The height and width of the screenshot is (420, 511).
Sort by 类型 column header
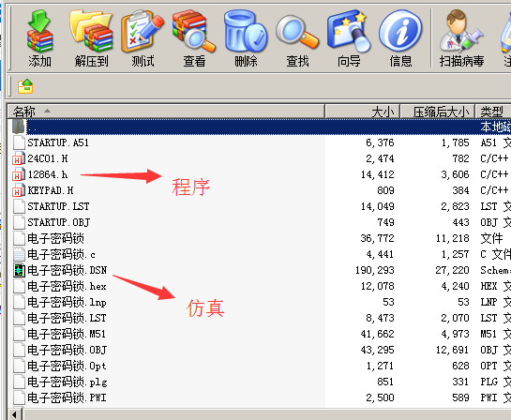tap(493, 112)
